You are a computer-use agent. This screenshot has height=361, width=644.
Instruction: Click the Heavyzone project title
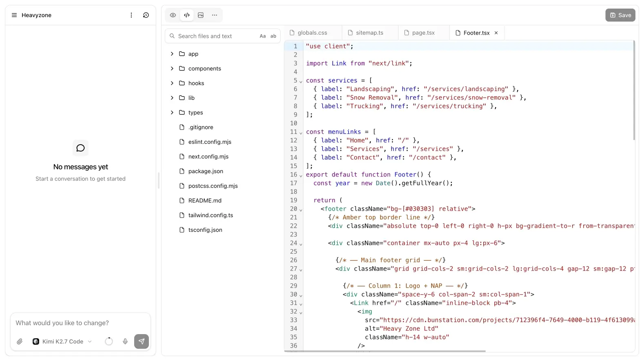click(x=37, y=15)
